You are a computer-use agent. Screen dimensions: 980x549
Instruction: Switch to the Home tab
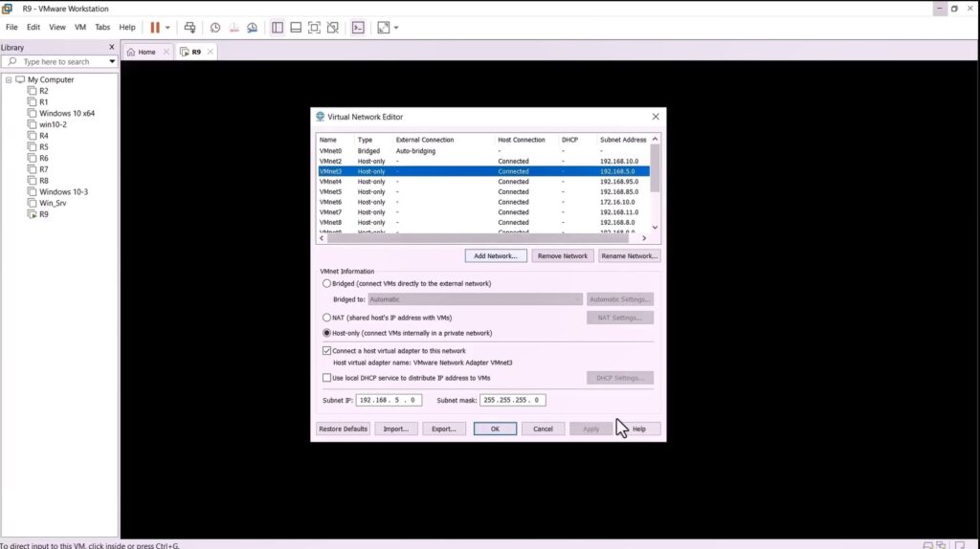146,52
